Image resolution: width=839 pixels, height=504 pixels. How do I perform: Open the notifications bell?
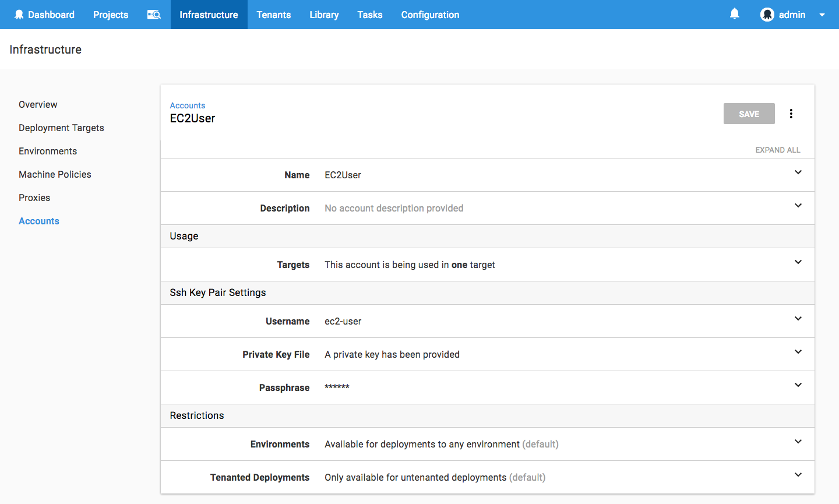(x=735, y=14)
